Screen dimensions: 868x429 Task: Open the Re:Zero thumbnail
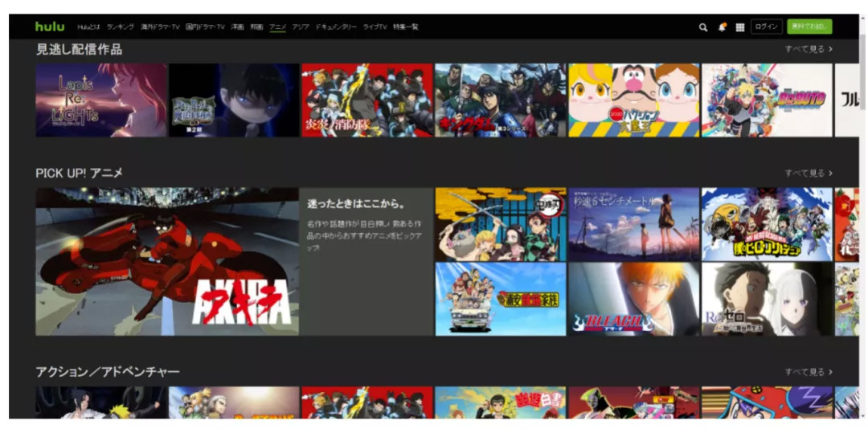click(767, 299)
